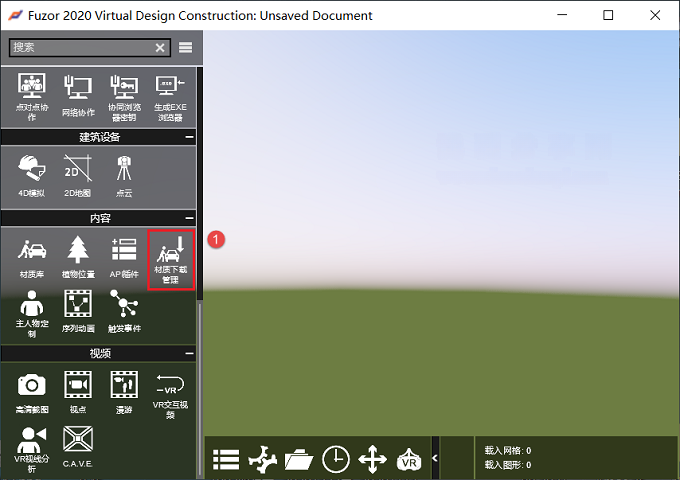Collapse the 内容 section
The image size is (680, 480).
[x=190, y=218]
